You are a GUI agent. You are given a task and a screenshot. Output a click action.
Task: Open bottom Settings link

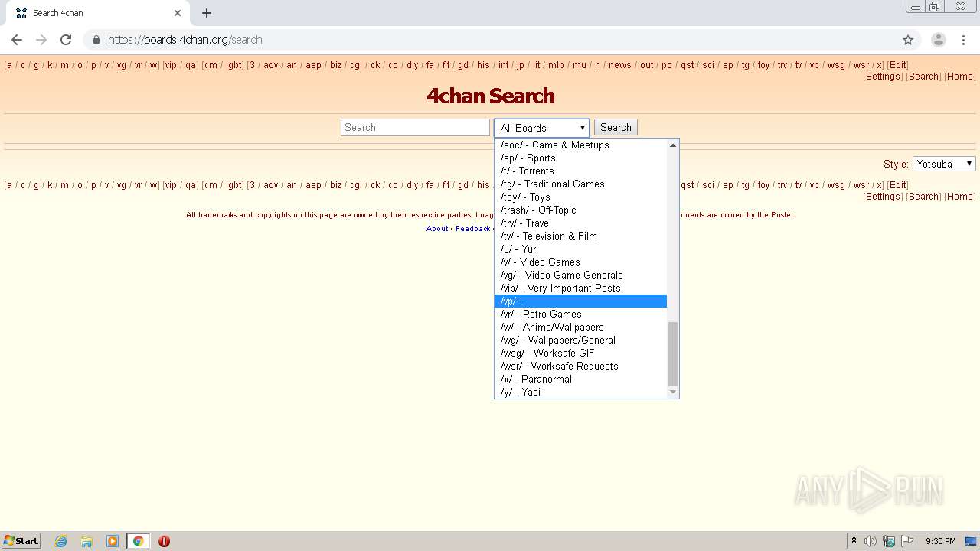point(883,197)
